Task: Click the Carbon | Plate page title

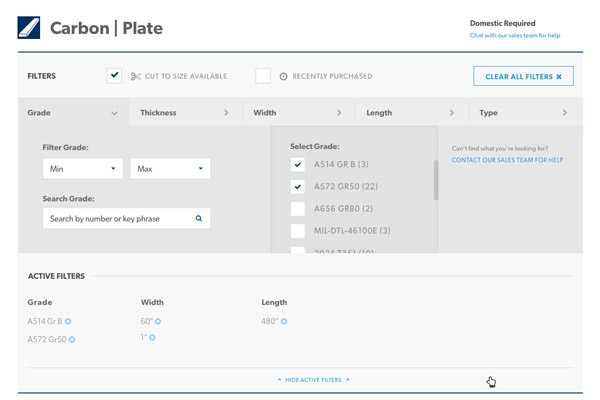Action: (x=106, y=28)
